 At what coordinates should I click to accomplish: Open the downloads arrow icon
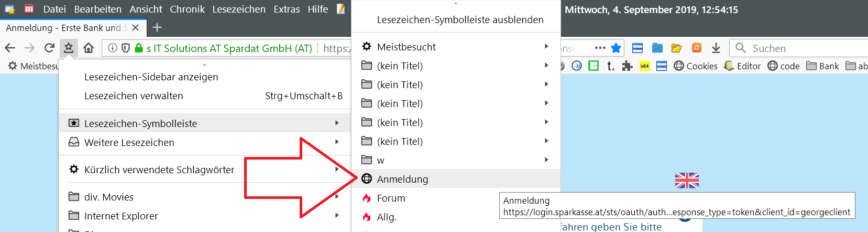point(716,48)
